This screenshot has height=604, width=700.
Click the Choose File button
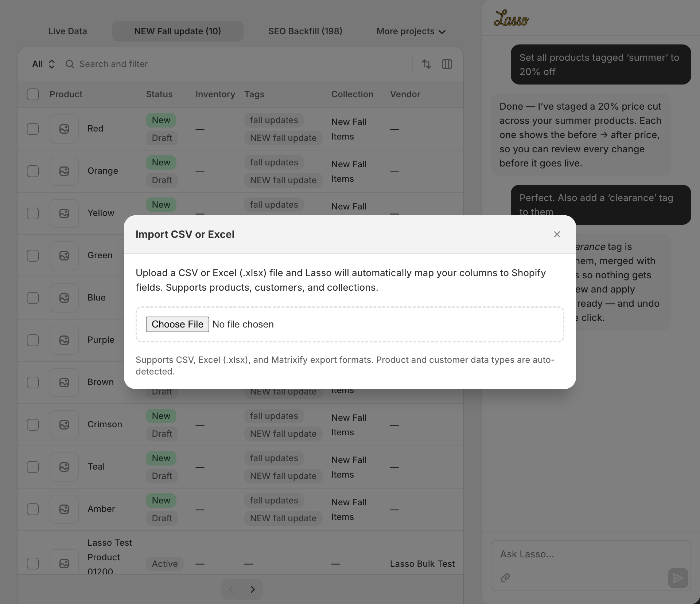click(x=178, y=324)
